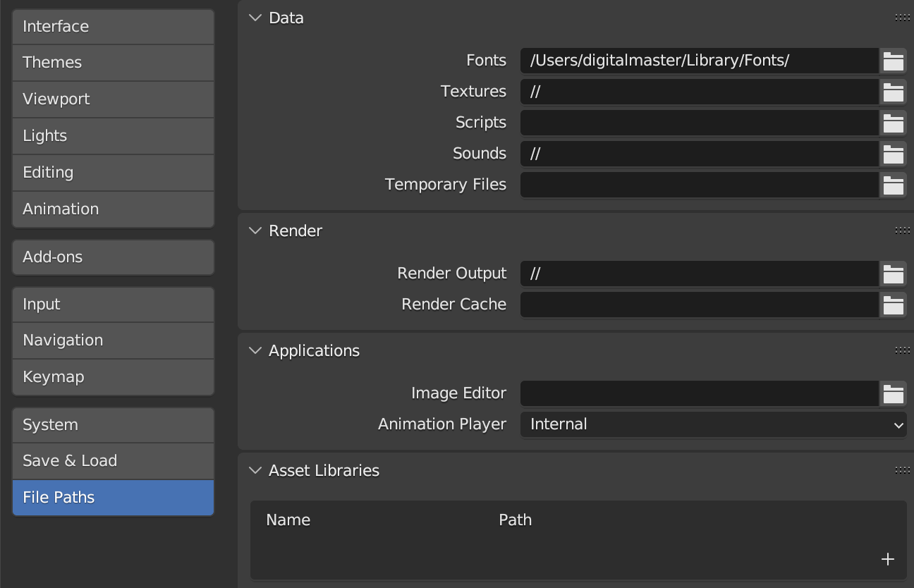Screen dimensions: 914x588
Task: Select the Add-ons category
Action: [113, 257]
